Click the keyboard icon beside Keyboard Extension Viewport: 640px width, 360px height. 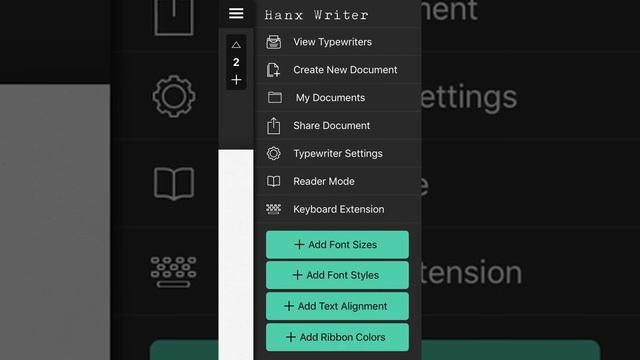[273, 209]
